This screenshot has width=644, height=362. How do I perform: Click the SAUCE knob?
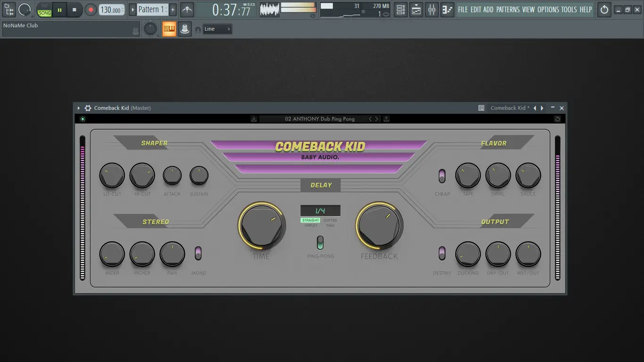click(528, 176)
